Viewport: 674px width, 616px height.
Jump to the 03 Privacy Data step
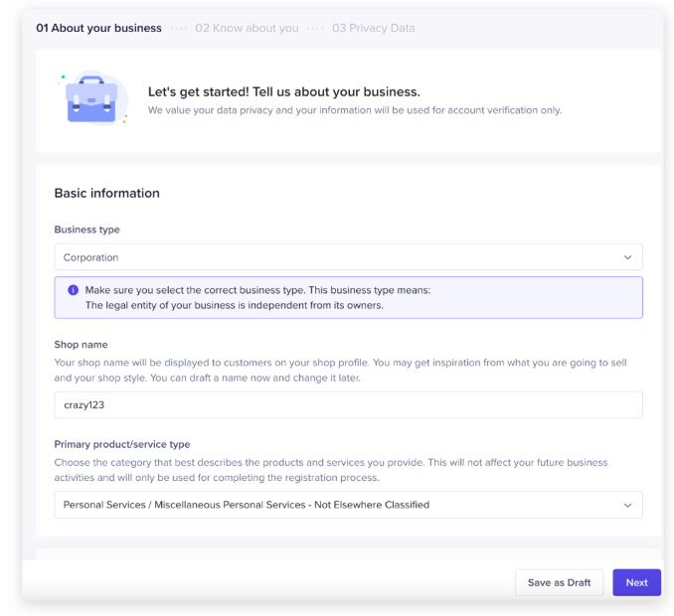point(374,28)
